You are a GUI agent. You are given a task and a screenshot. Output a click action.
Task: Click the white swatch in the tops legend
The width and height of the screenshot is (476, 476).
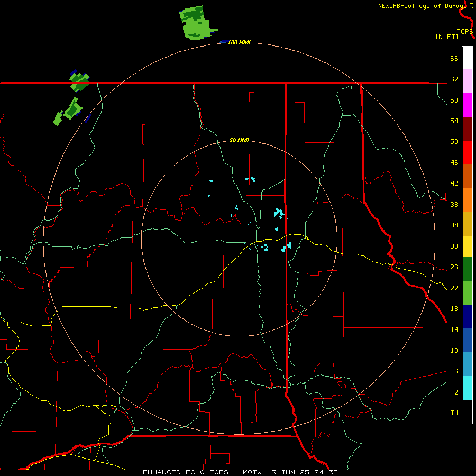point(467,58)
